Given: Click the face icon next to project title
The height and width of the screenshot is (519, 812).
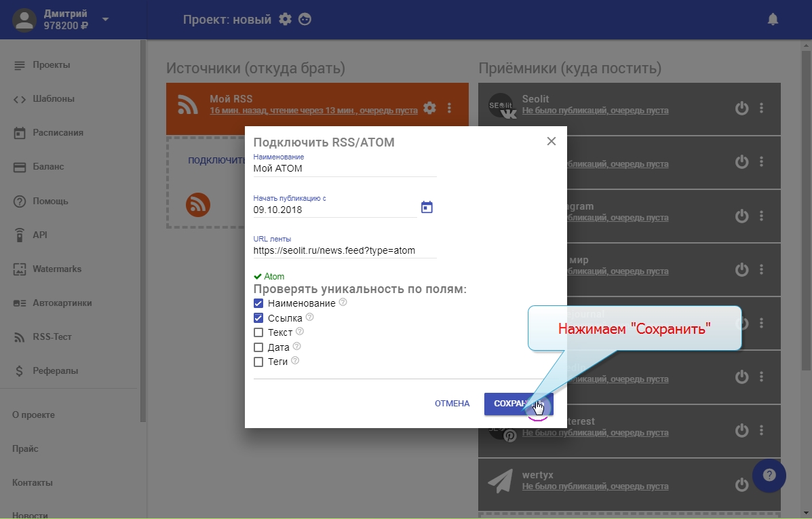Looking at the screenshot, I should [306, 20].
